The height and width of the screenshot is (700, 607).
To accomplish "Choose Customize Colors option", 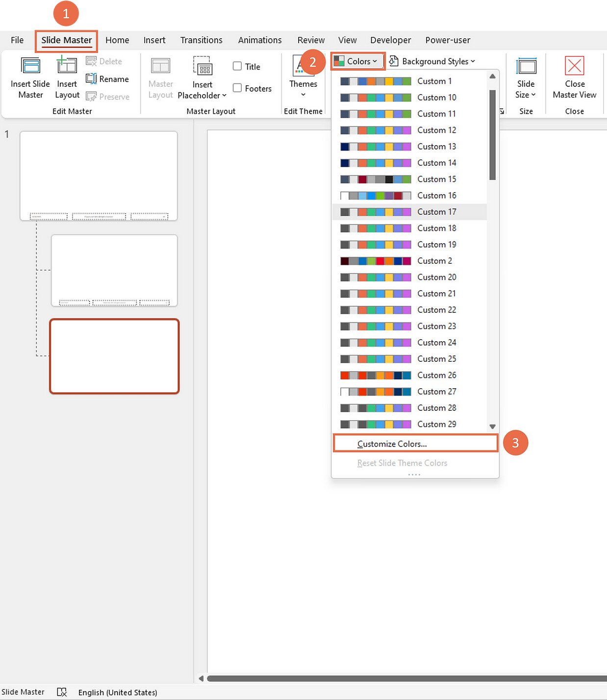I will [x=392, y=444].
